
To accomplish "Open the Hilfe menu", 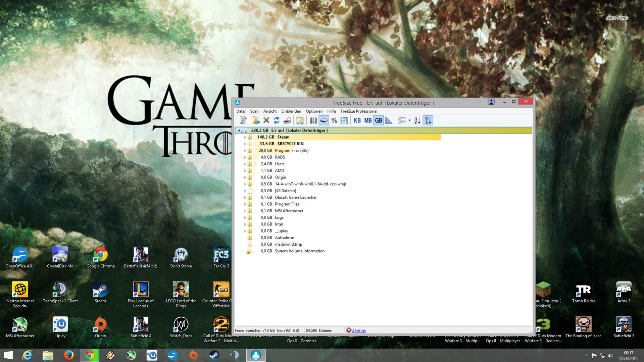I will point(331,111).
